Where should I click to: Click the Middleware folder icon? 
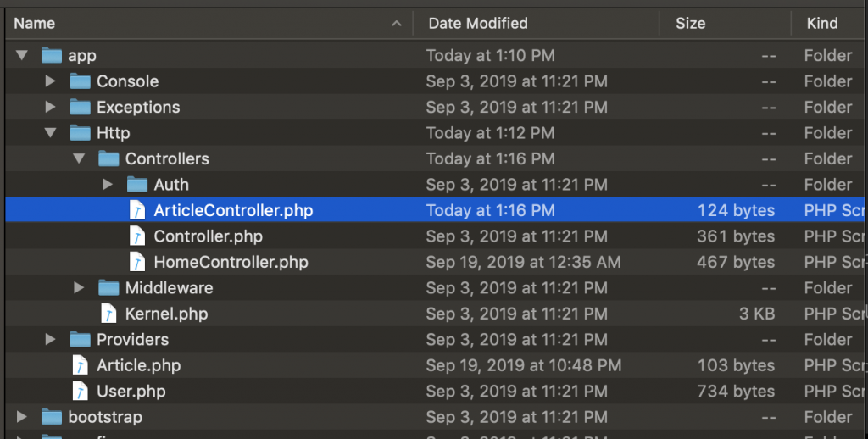click(108, 288)
